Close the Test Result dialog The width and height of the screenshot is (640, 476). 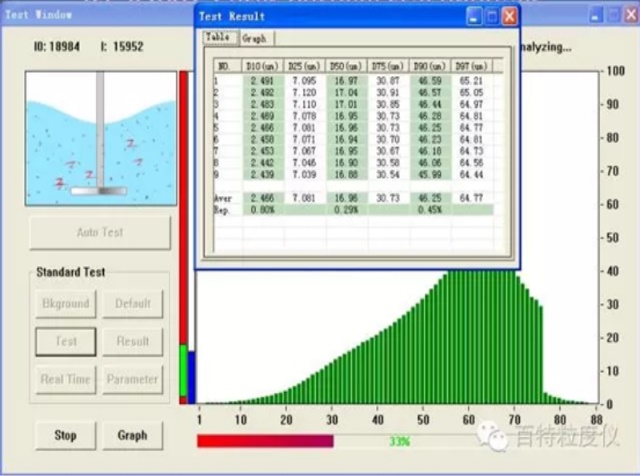(509, 16)
